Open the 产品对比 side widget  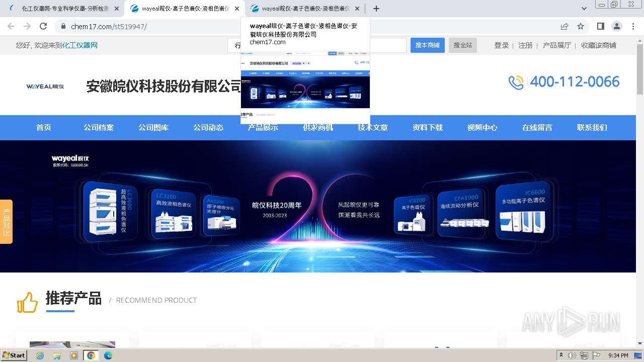click(x=6, y=222)
